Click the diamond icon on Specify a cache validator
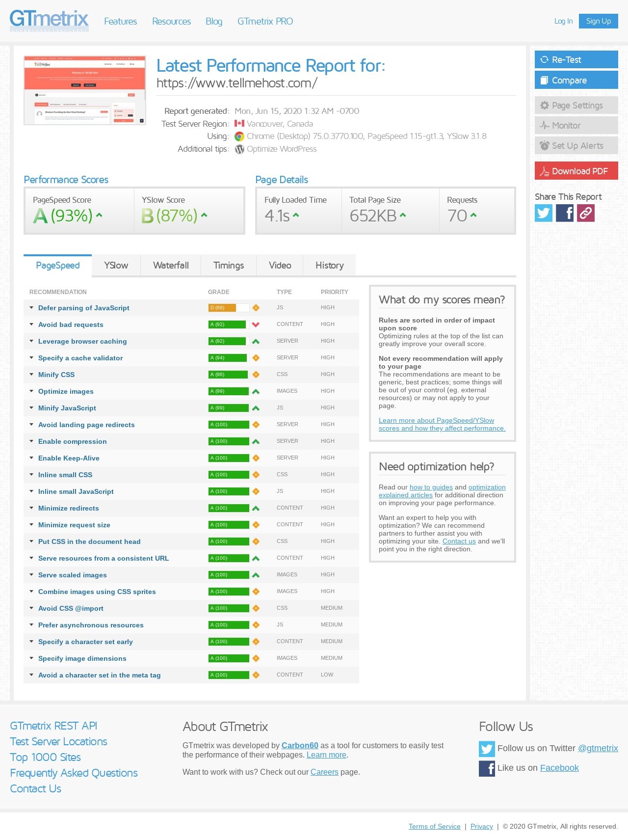Viewport: 628px width, 840px height. pyautogui.click(x=256, y=358)
